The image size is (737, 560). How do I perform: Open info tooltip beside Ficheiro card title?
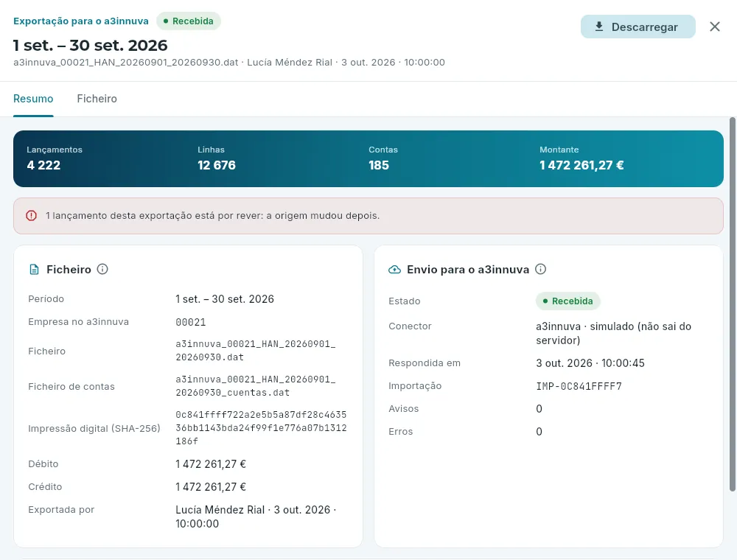pyautogui.click(x=102, y=269)
